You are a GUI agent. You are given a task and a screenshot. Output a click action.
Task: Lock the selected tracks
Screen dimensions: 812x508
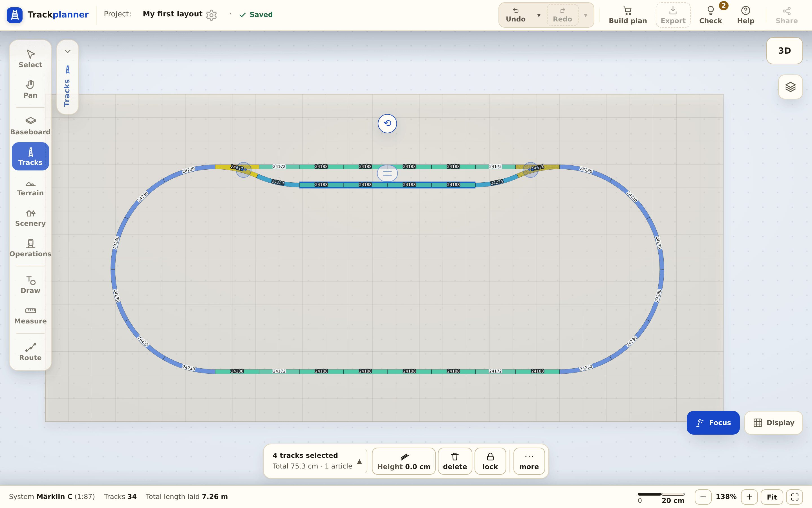pos(490,461)
